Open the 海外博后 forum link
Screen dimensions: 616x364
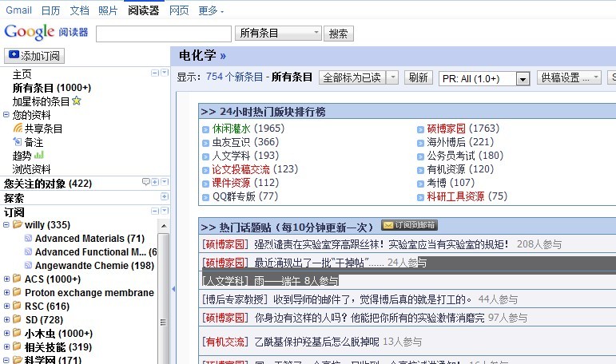coord(446,142)
